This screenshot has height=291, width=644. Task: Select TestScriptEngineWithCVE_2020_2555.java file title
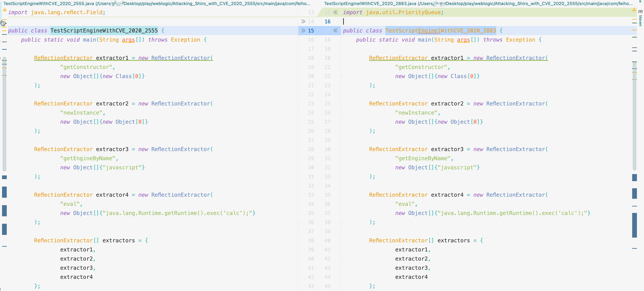tap(49, 4)
